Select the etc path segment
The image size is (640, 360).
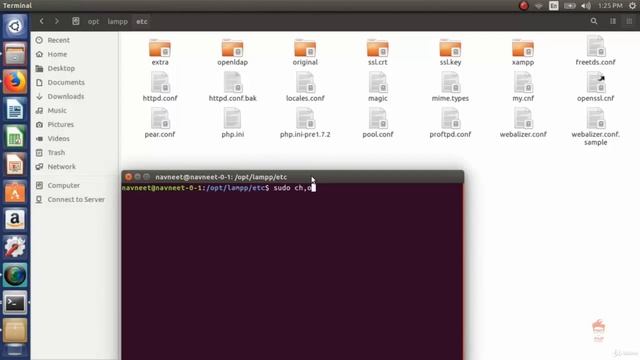pyautogui.click(x=142, y=21)
